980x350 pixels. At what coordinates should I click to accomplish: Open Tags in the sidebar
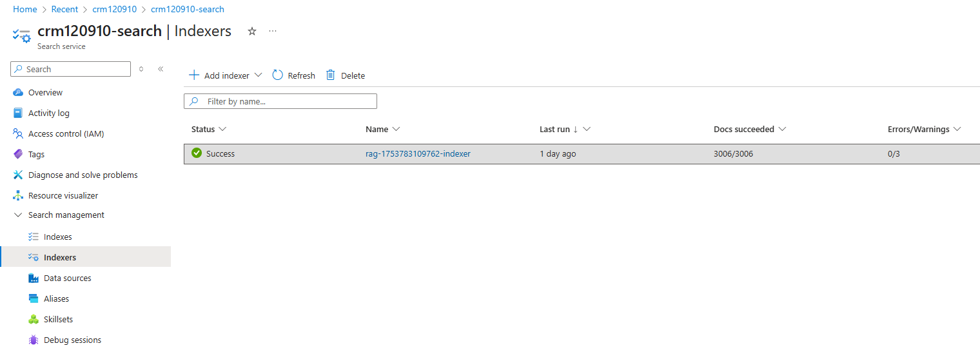point(36,154)
